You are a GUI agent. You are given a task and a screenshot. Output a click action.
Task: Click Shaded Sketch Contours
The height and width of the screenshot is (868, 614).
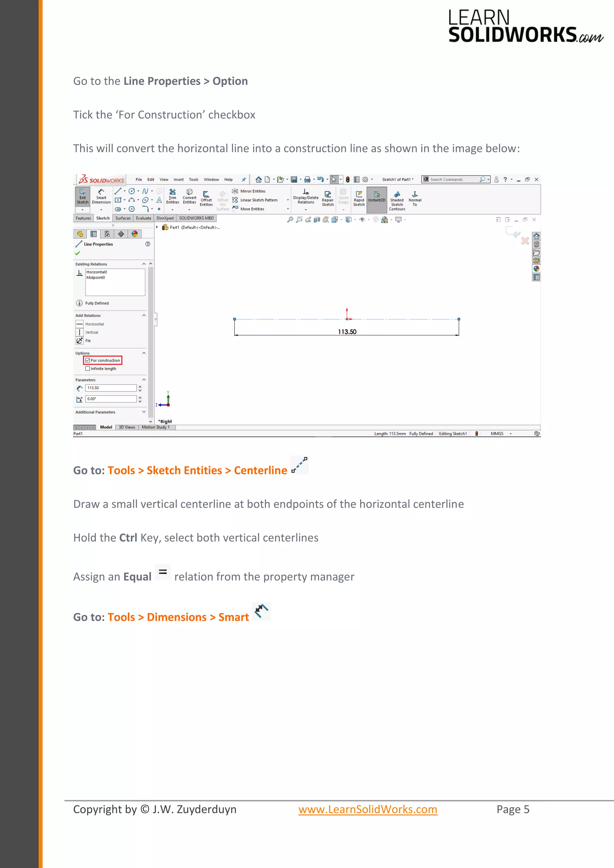[x=397, y=201]
